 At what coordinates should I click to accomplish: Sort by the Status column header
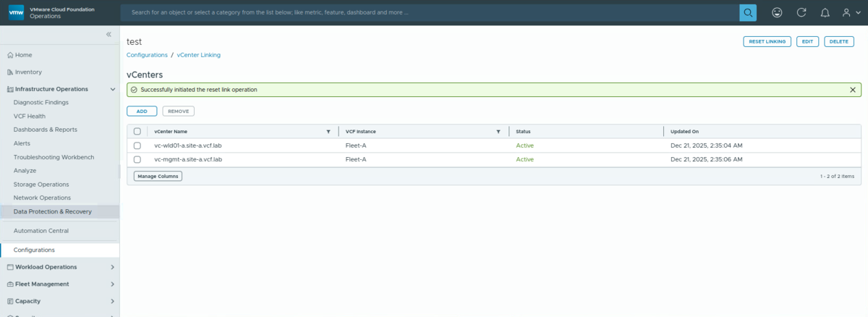pyautogui.click(x=523, y=132)
